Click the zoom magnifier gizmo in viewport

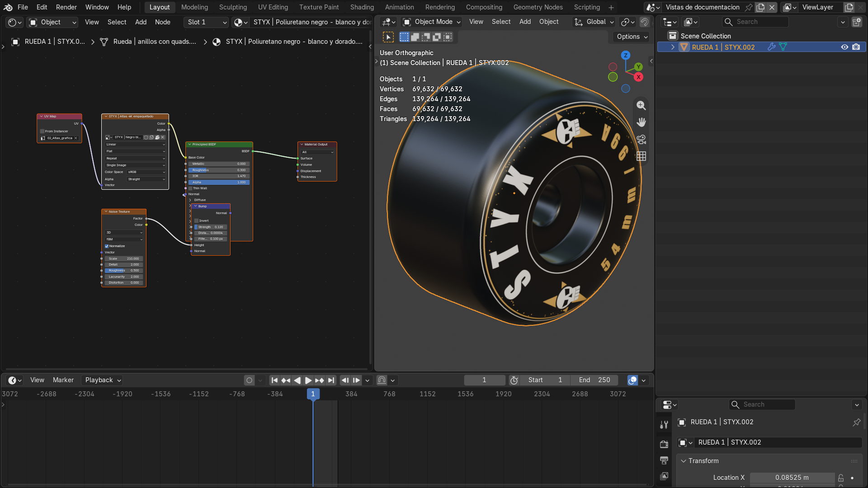point(641,105)
